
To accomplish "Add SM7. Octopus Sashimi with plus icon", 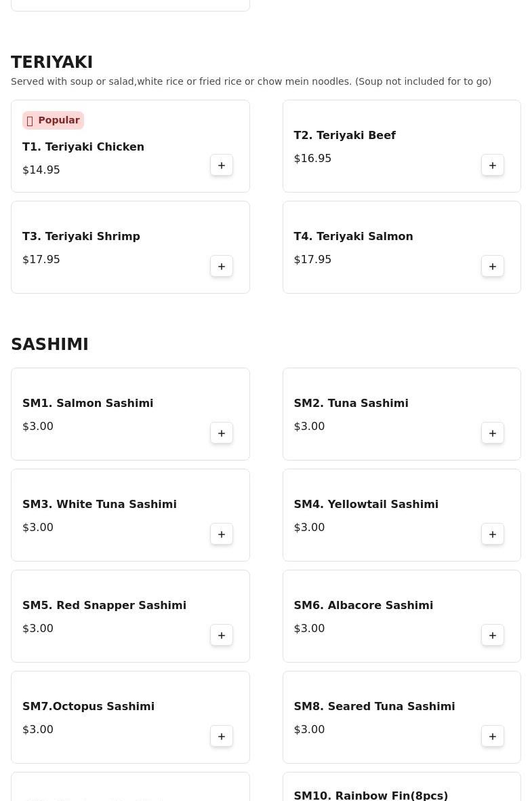I will coord(222,736).
